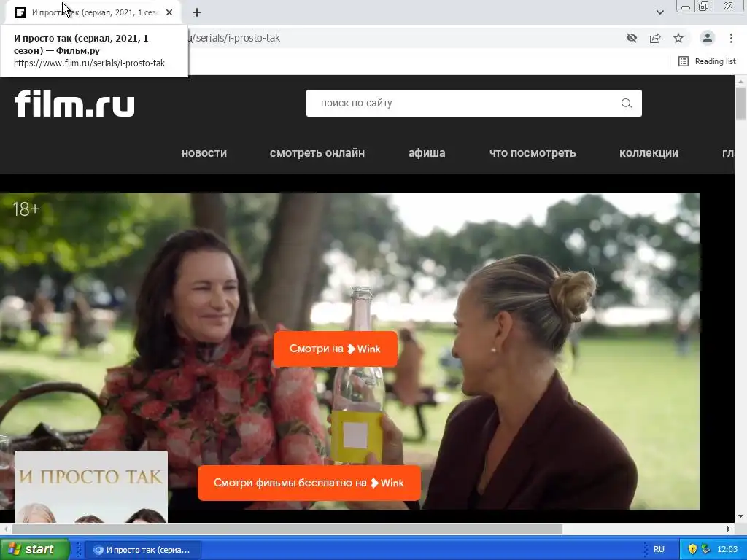Image resolution: width=747 pixels, height=560 pixels.
Task: Click the security shield tray icon
Action: pos(692,549)
